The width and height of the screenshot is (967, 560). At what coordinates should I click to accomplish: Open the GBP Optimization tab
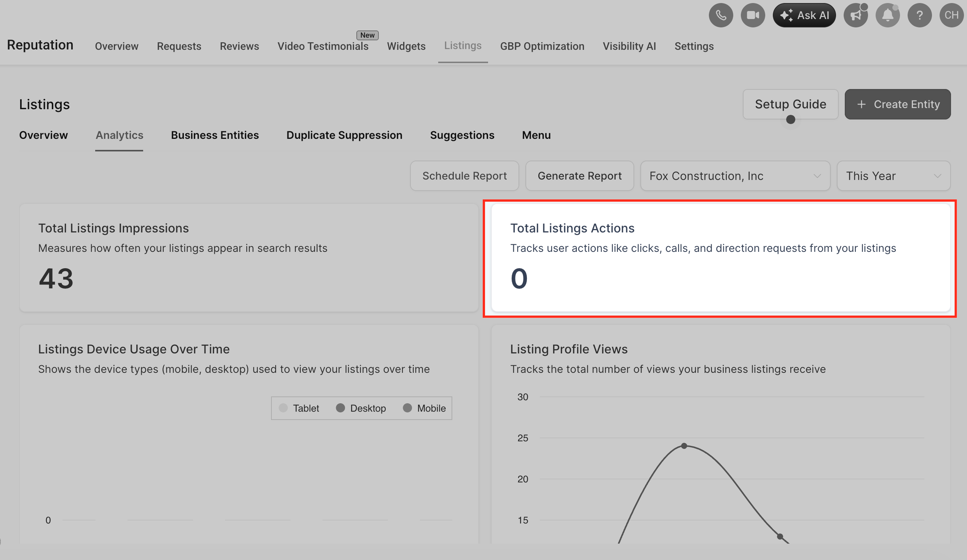point(542,46)
